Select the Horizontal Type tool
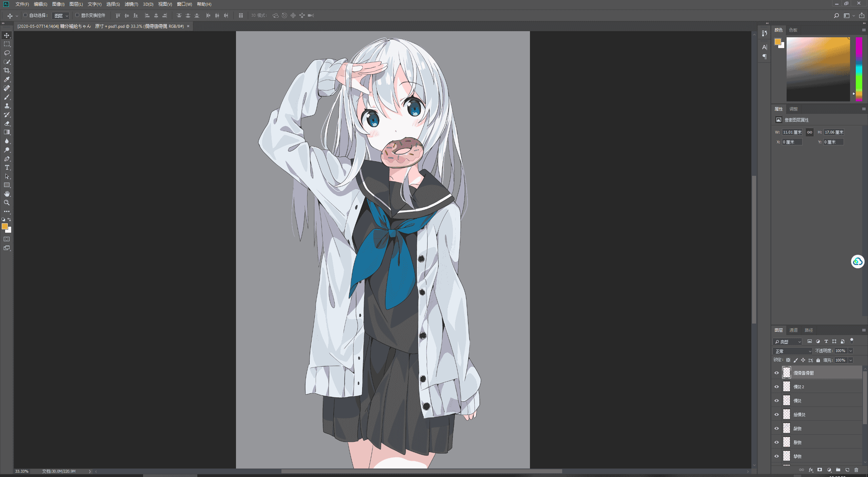Viewport: 868px width, 477px height. tap(7, 167)
